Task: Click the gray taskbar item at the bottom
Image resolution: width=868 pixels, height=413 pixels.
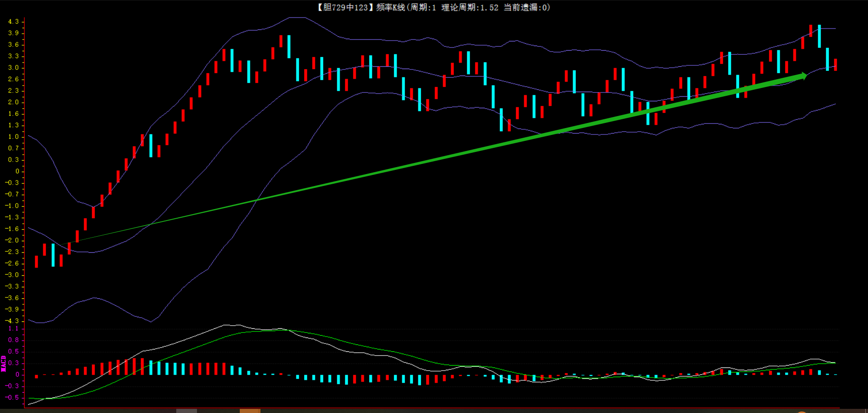Action: 186,411
